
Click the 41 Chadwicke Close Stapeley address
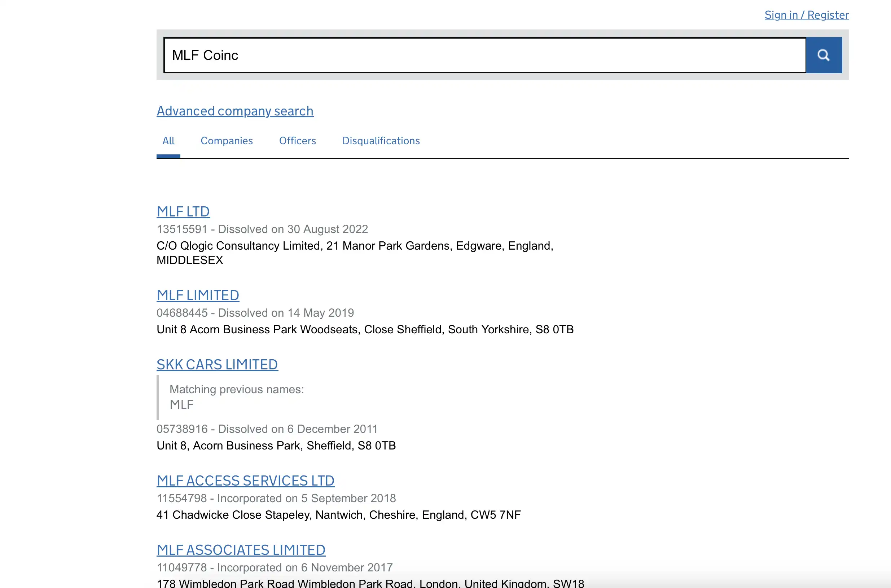pos(339,515)
